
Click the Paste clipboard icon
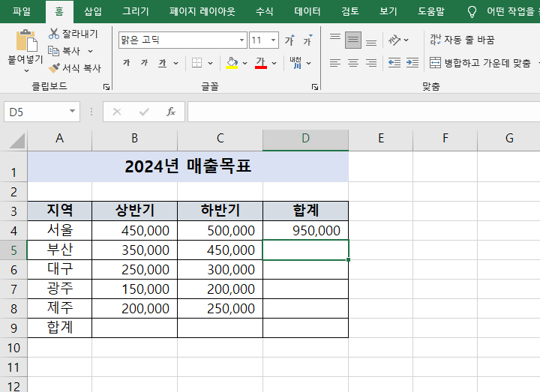(x=26, y=40)
